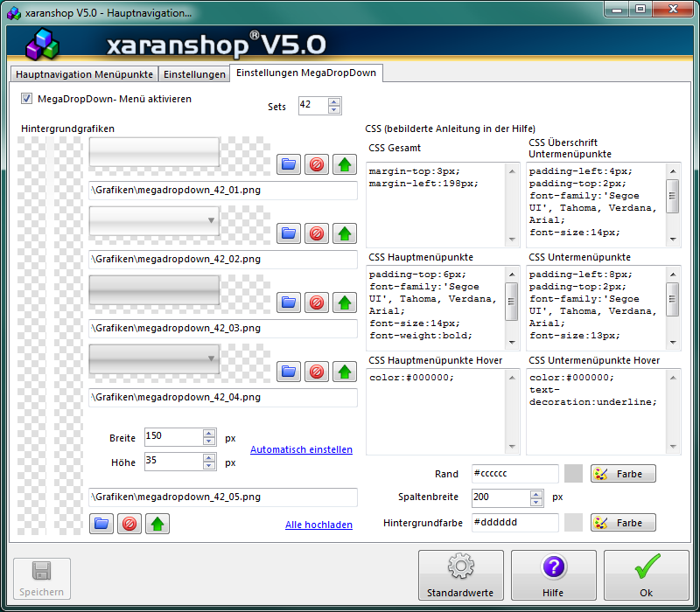Screen dimensions: 700x612
Task: Browse folder for megadropdown_42_03.png graphic
Action: click(x=289, y=303)
